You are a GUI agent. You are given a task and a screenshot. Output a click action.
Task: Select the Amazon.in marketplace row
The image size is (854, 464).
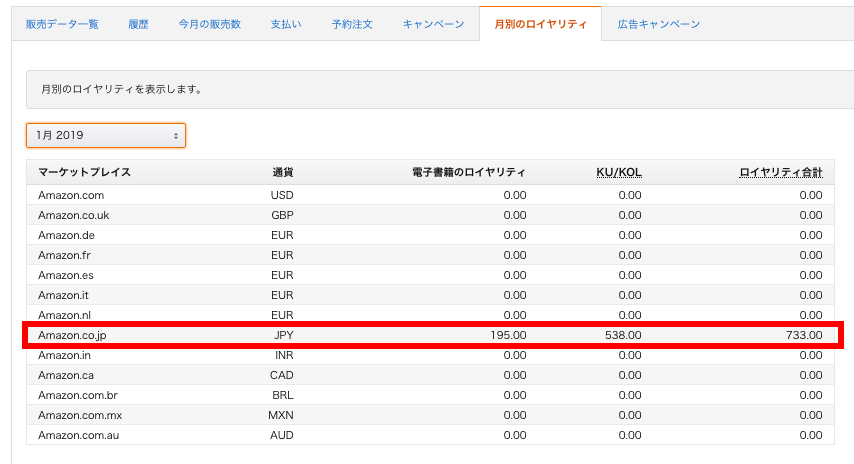pos(430,355)
